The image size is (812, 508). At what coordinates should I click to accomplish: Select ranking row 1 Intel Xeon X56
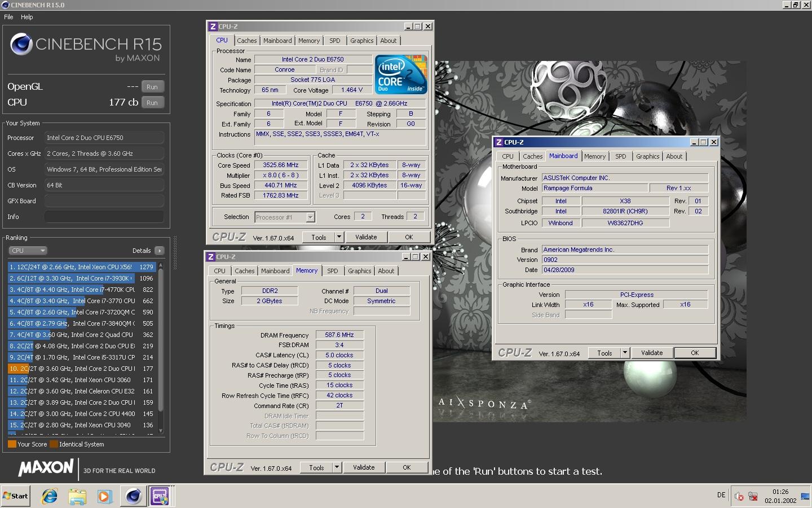(x=82, y=267)
